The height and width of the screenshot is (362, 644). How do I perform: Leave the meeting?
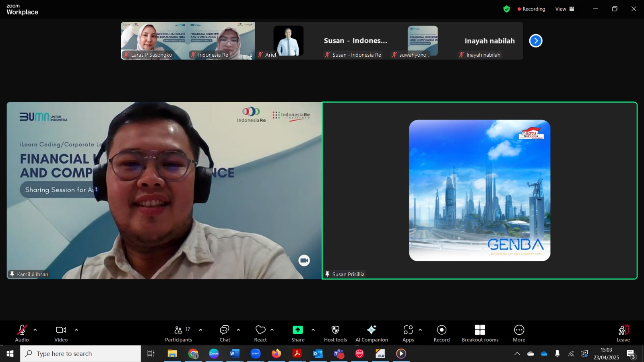623,333
